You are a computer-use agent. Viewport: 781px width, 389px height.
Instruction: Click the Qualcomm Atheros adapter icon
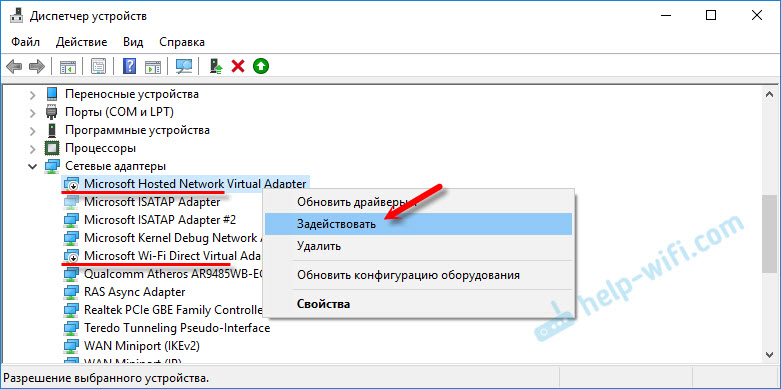[x=71, y=274]
